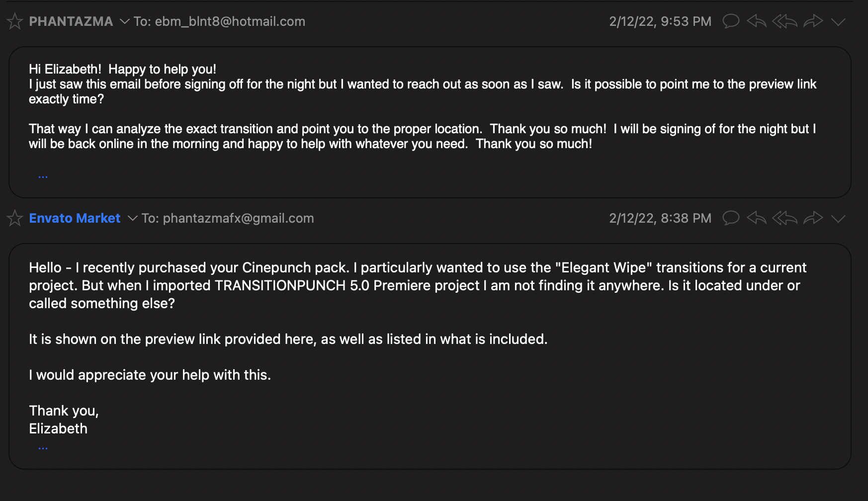Open more actions for 8:38 PM message

[x=838, y=219]
